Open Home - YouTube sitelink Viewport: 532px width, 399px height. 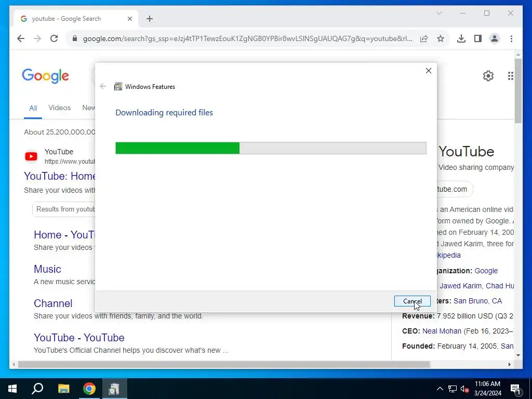click(64, 235)
